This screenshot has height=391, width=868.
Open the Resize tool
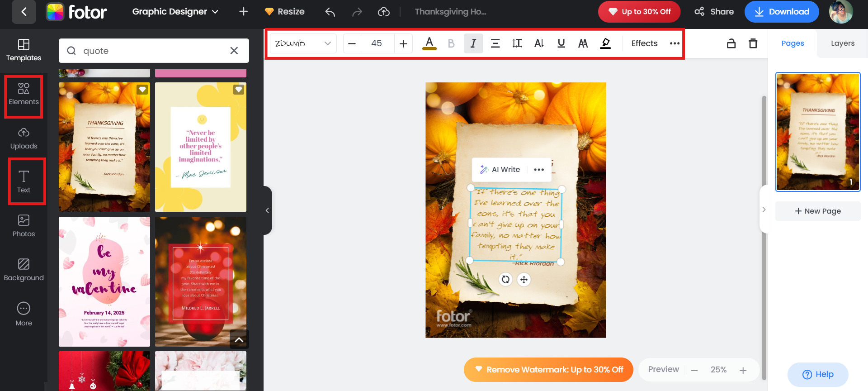pyautogui.click(x=285, y=12)
